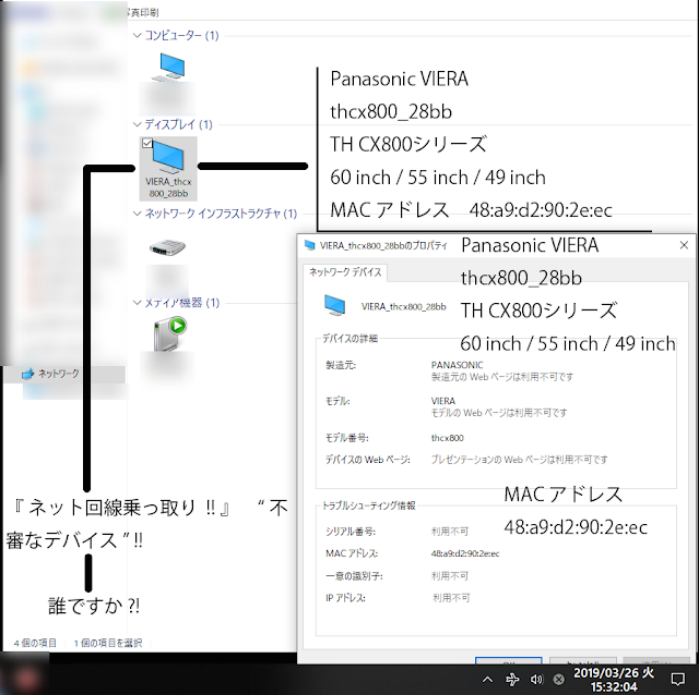Click the IP アドレス label
The width and height of the screenshot is (699, 696).
[345, 598]
